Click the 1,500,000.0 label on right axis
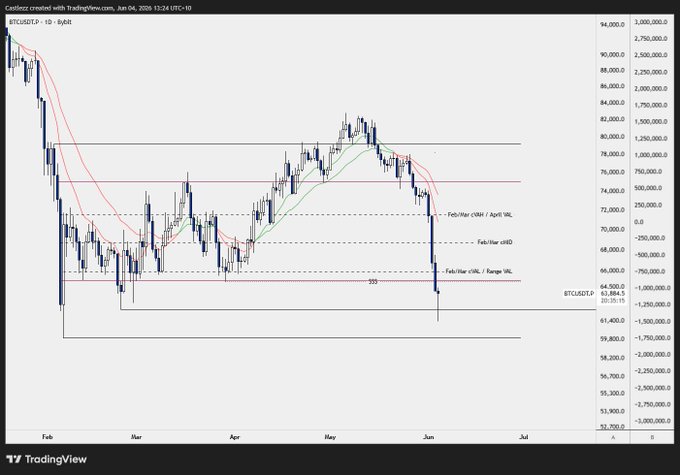The width and height of the screenshot is (680, 475). 651,122
